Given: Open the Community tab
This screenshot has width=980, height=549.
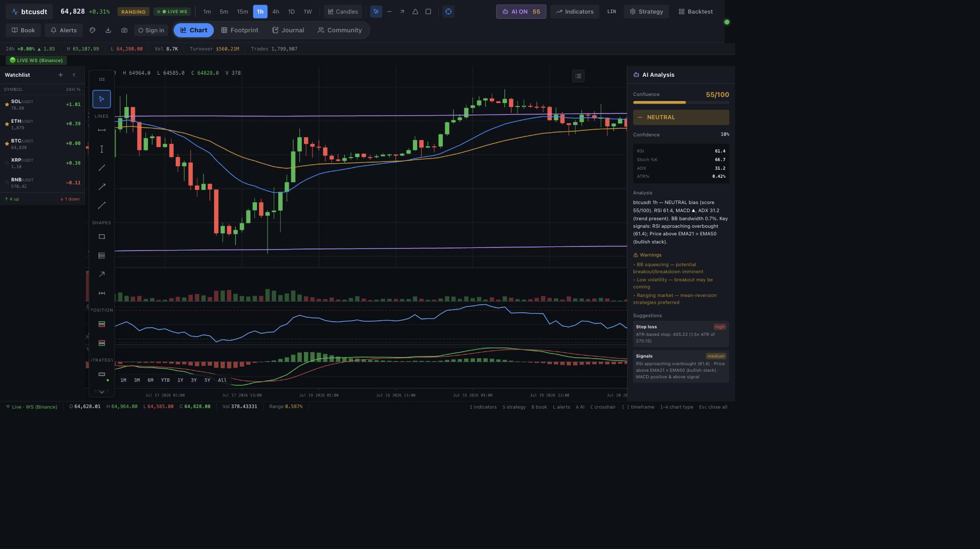Looking at the screenshot, I should (340, 30).
